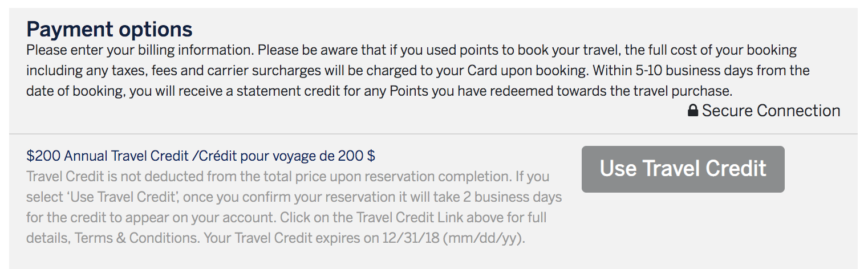Click the '(mm/dd/yy)' date format hint
The image size is (868, 269).
(484, 238)
